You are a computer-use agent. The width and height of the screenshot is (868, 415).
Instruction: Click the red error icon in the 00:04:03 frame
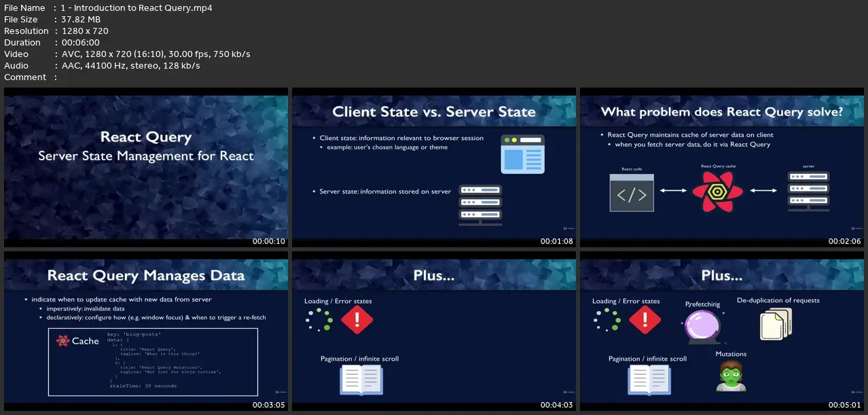coord(357,320)
